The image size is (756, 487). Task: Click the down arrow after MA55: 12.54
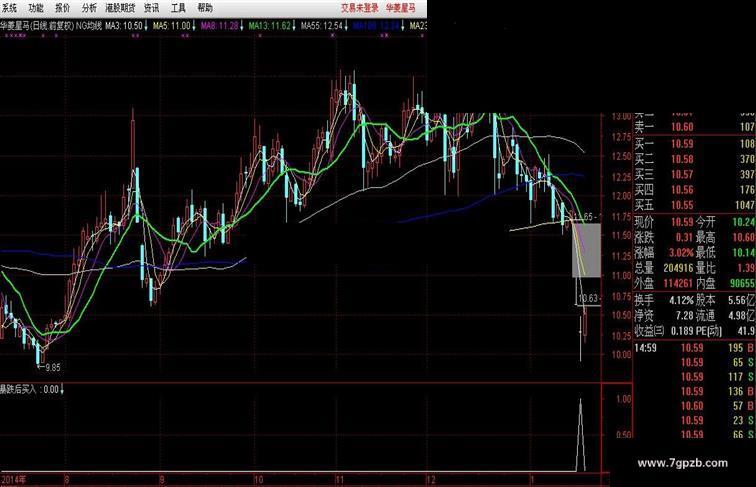pyautogui.click(x=346, y=26)
